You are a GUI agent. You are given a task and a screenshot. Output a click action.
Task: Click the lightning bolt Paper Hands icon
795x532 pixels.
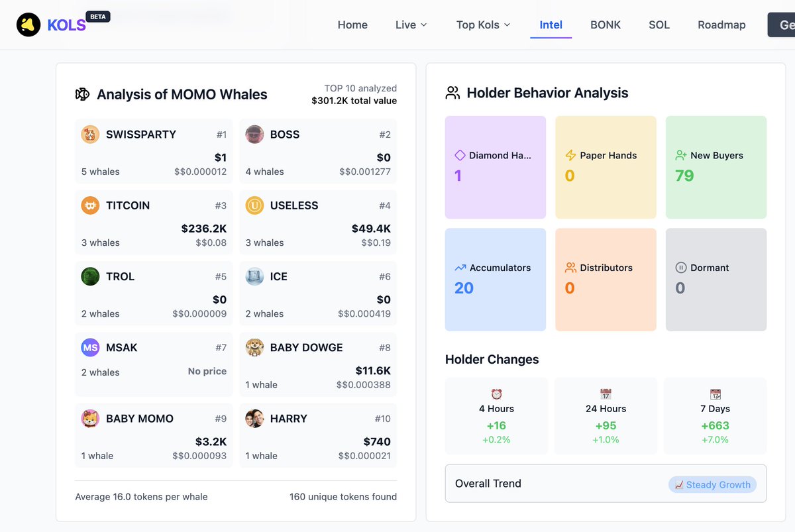click(x=570, y=155)
